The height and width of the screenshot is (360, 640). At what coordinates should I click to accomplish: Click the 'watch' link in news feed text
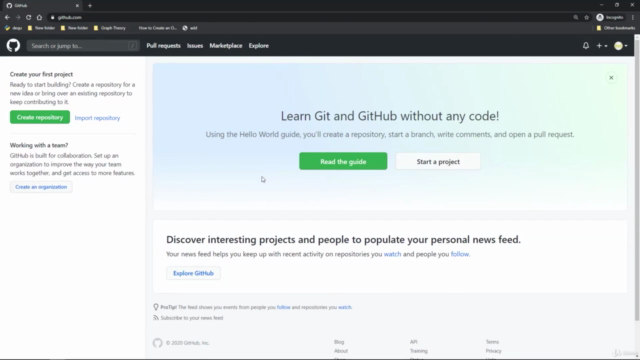tap(392, 254)
